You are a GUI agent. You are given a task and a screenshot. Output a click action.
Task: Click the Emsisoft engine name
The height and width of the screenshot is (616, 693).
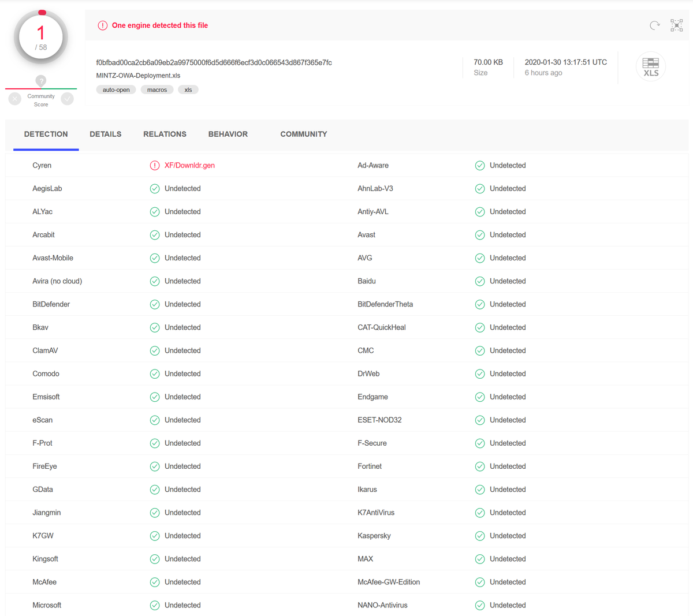click(x=46, y=397)
